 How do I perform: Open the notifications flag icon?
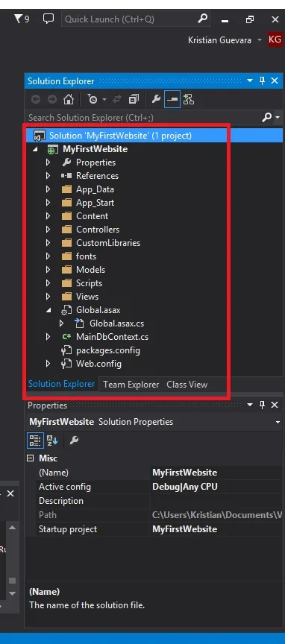pos(22,19)
